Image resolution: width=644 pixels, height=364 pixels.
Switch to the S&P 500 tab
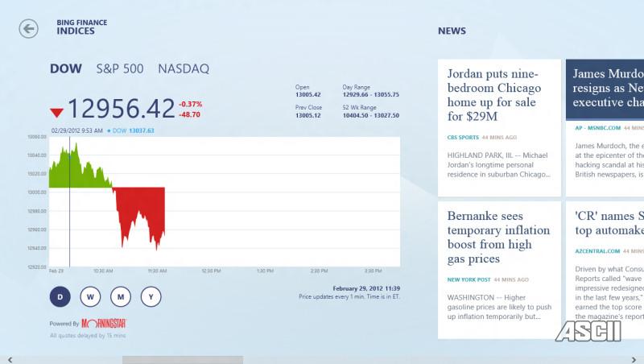point(120,69)
